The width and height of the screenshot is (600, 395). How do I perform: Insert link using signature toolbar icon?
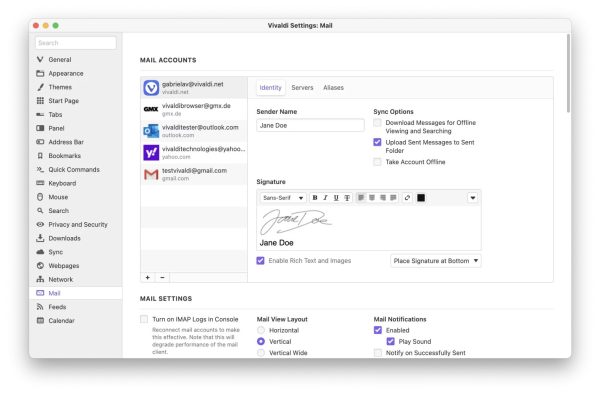[407, 198]
